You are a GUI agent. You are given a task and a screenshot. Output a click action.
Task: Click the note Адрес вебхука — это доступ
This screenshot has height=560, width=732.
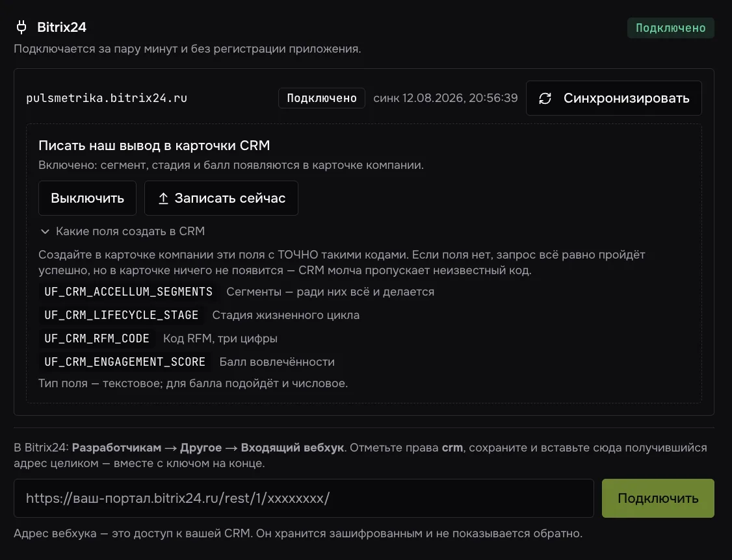click(x=298, y=533)
